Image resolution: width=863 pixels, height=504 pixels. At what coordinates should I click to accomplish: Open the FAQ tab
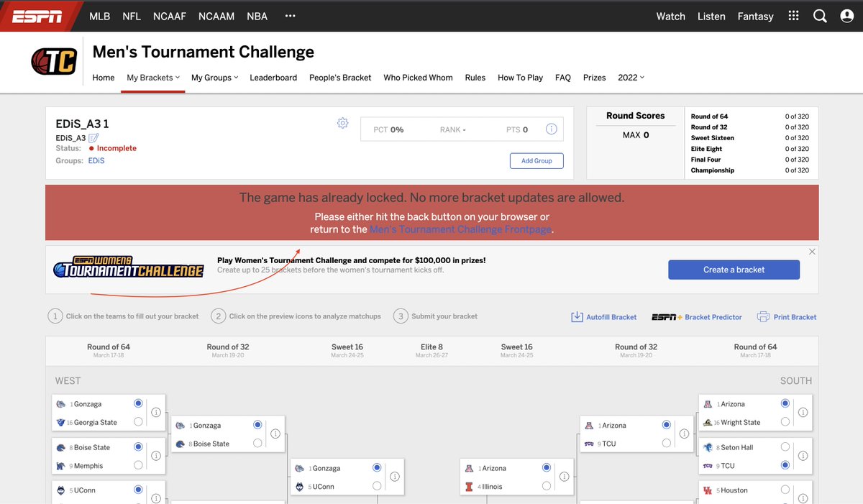[x=562, y=78]
